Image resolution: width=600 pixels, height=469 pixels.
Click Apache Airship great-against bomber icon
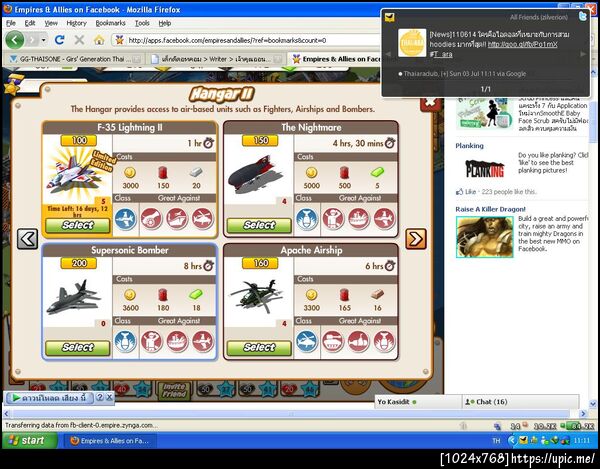pyautogui.click(x=384, y=341)
